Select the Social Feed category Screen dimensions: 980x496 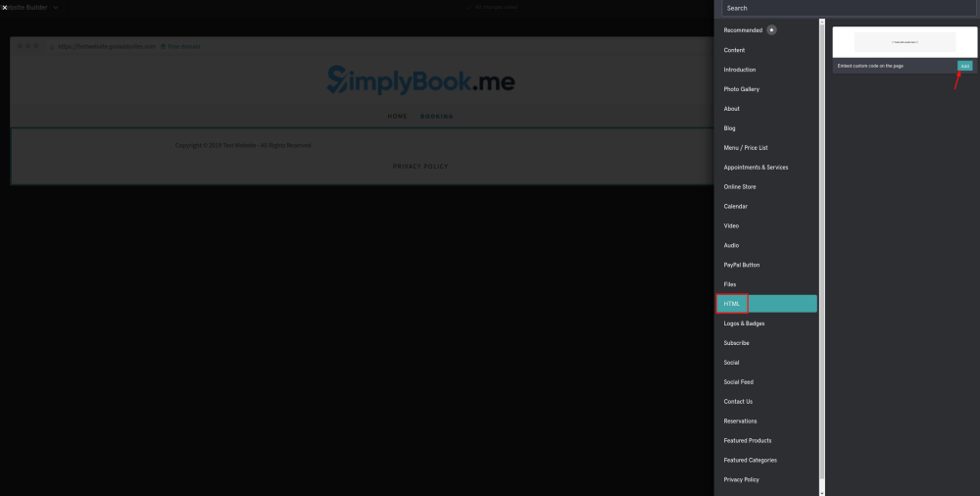click(x=739, y=382)
